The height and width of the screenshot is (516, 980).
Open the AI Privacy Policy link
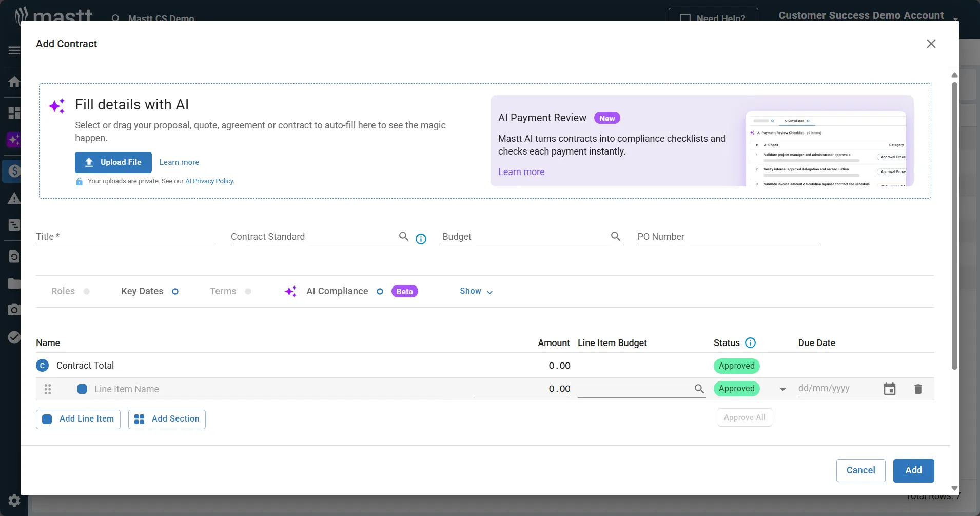[x=209, y=181]
